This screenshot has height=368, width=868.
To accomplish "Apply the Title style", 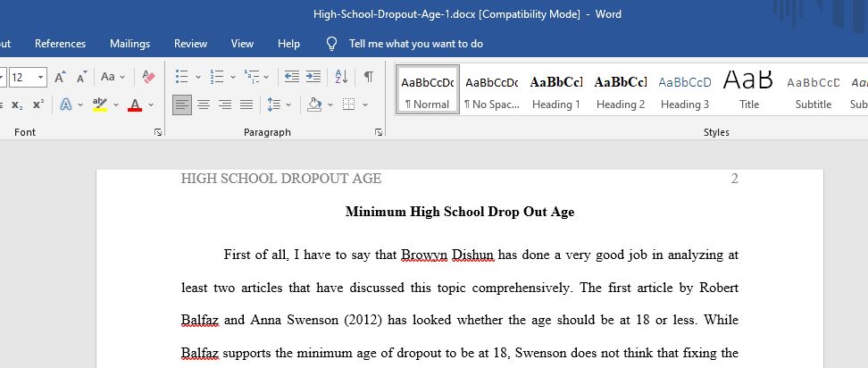I will [749, 89].
